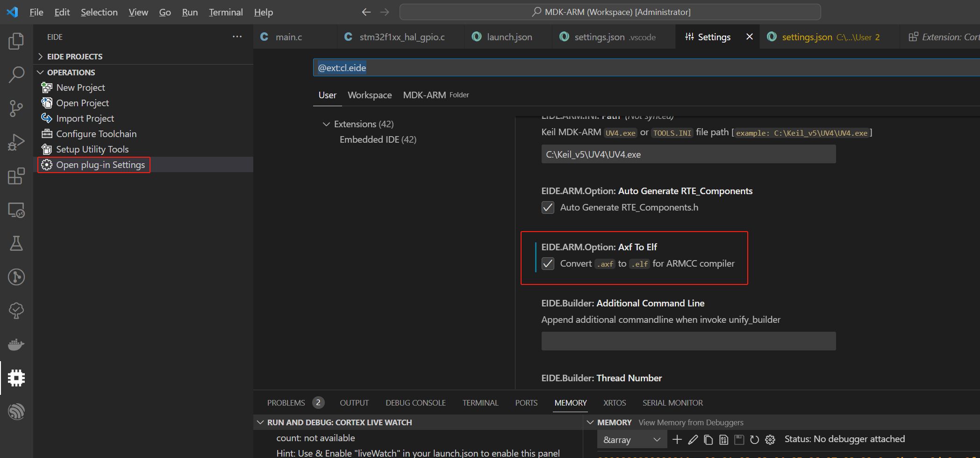This screenshot has width=980, height=458.
Task: Select the MDK-ARM Folder settings tab
Action: [x=436, y=95]
